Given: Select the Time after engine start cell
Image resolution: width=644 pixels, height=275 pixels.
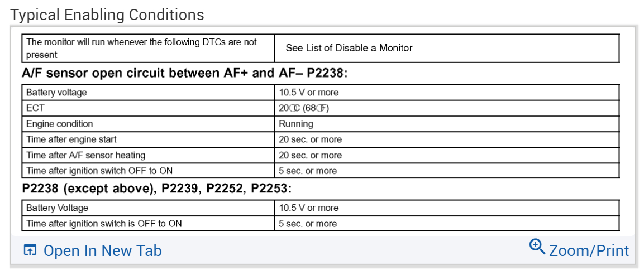Looking at the screenshot, I should click(71, 139).
